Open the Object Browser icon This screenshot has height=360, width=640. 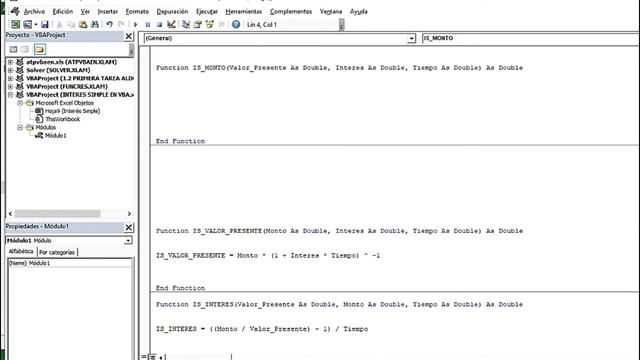tap(209, 24)
